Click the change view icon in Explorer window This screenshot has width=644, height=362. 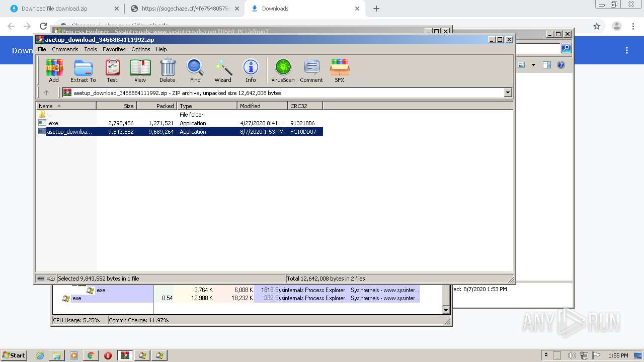521,65
